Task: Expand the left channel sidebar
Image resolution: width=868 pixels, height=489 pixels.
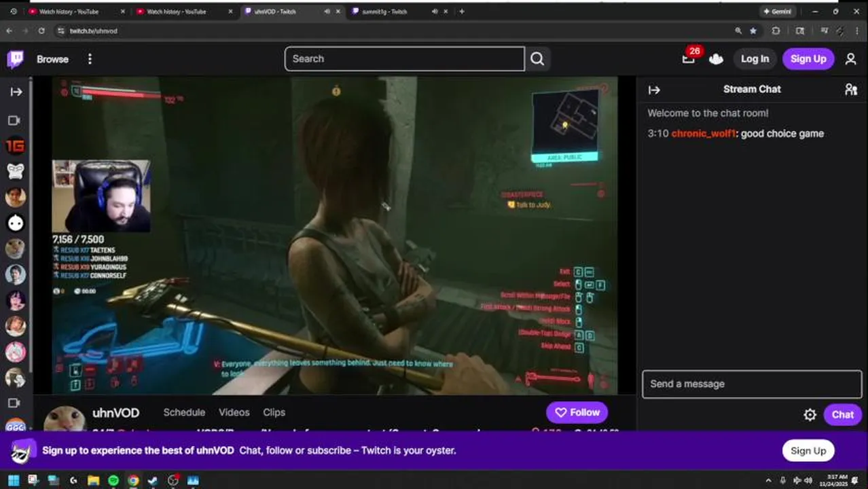Action: click(16, 92)
